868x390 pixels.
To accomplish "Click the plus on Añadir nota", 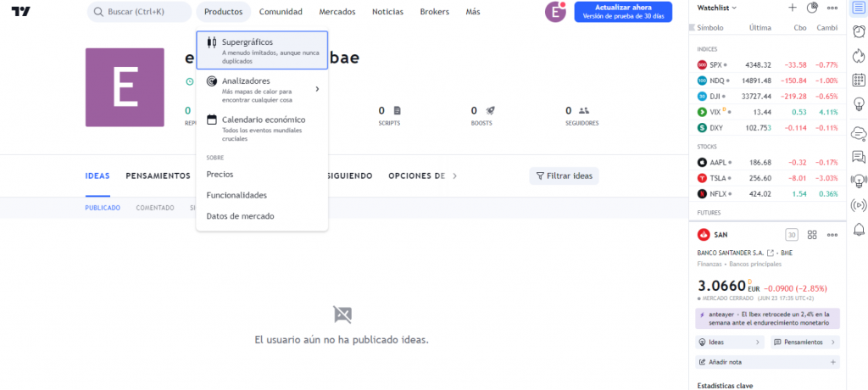I will click(832, 362).
